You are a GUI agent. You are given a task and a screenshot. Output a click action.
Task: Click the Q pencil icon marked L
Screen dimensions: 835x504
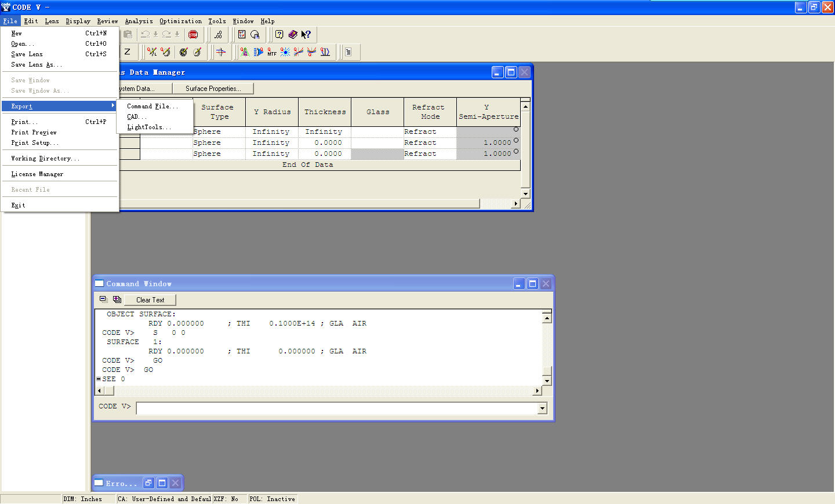coord(152,52)
